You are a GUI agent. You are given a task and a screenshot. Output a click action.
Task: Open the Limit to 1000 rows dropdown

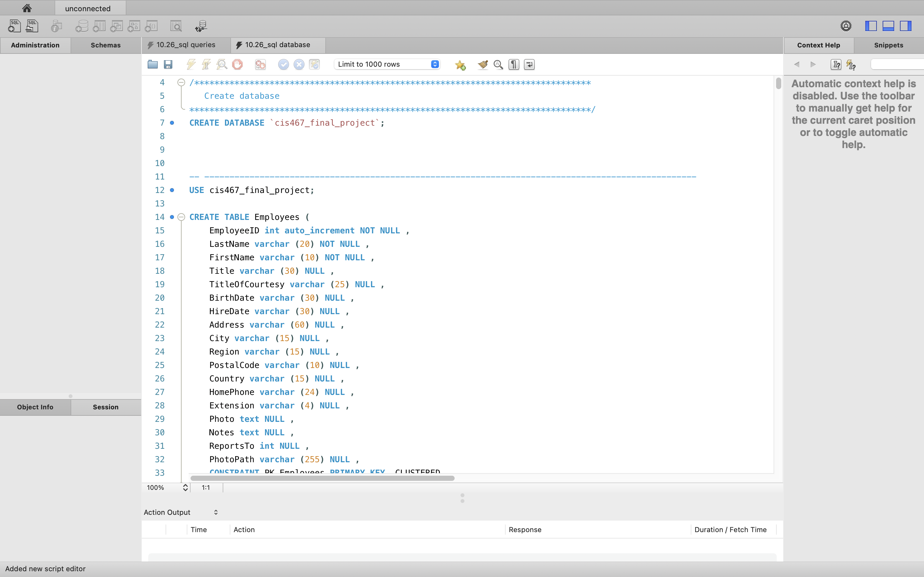pos(387,64)
